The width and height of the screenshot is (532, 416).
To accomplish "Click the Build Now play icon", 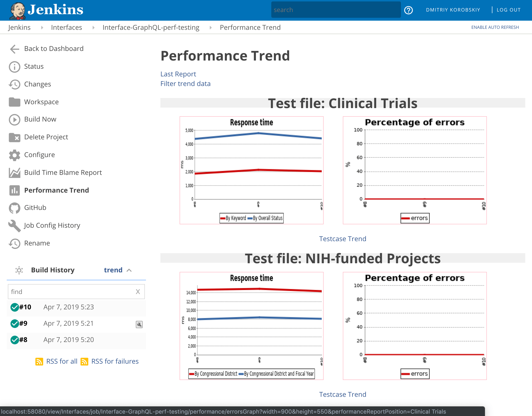I will (14, 119).
